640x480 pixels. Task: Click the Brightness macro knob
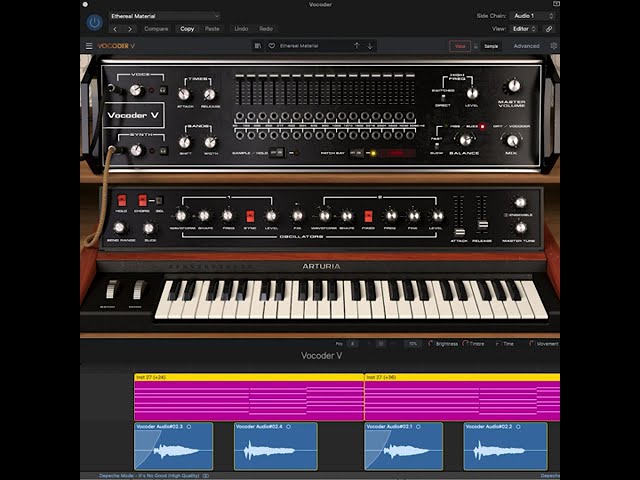[x=431, y=344]
